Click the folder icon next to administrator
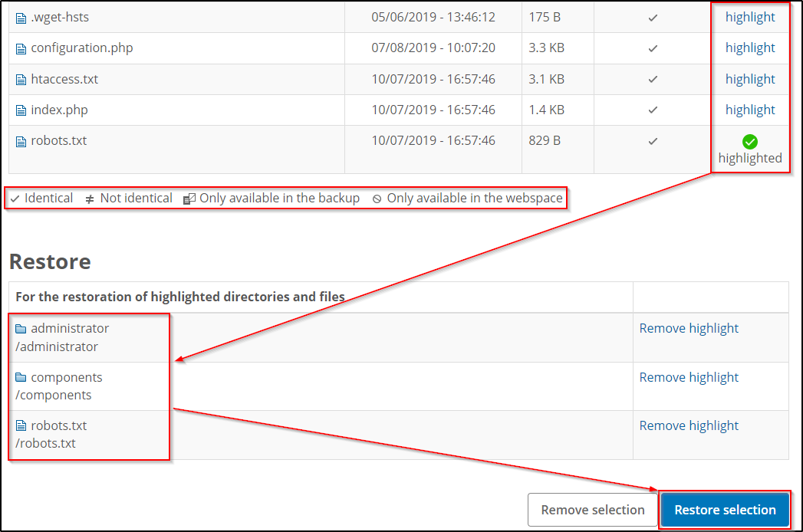 20,328
